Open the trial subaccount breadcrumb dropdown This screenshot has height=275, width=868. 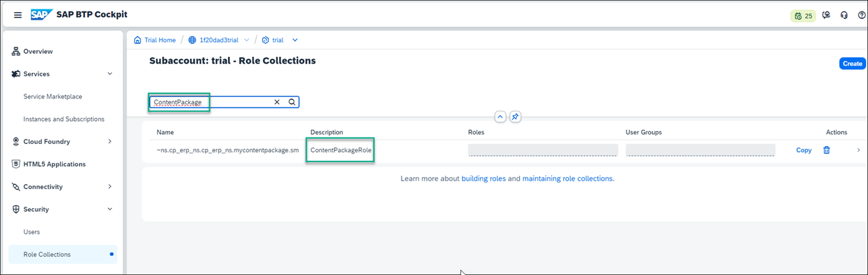295,40
